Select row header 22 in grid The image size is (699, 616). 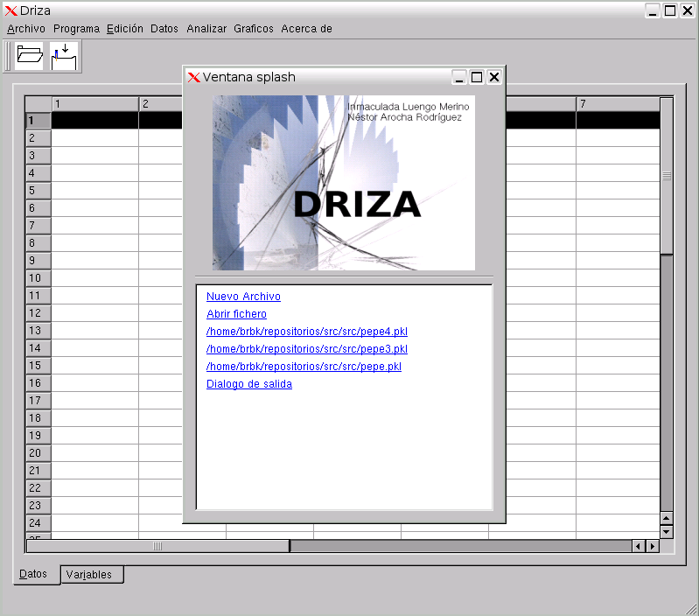point(38,487)
